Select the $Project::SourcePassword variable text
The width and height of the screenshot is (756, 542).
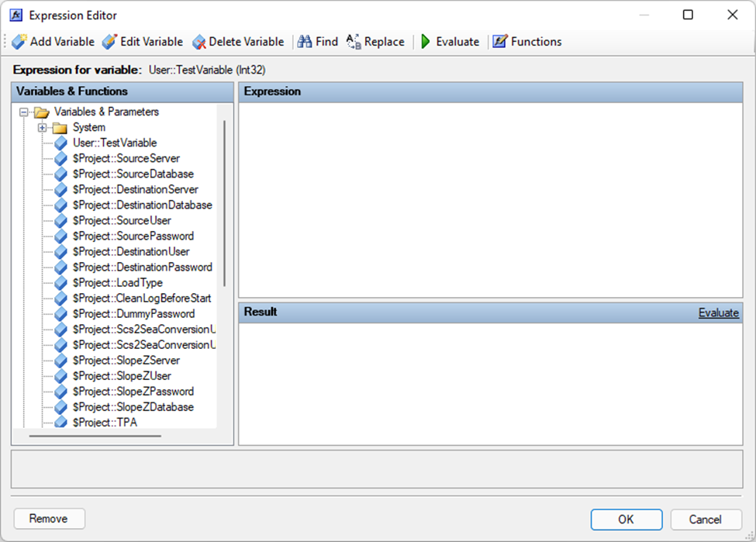tap(133, 236)
